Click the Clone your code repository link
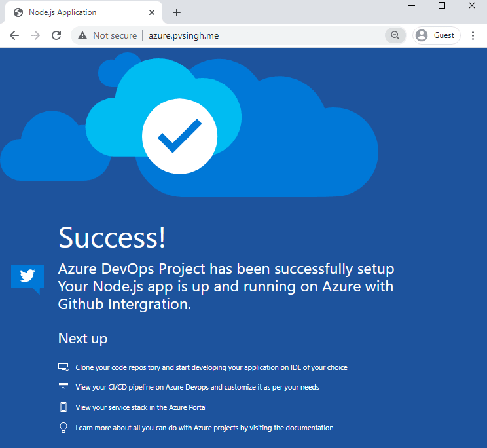This screenshot has width=487, height=448. coord(211,367)
